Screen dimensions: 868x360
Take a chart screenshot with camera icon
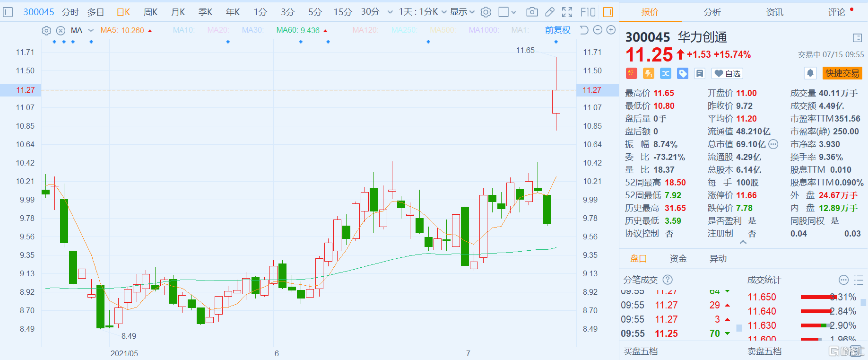532,12
